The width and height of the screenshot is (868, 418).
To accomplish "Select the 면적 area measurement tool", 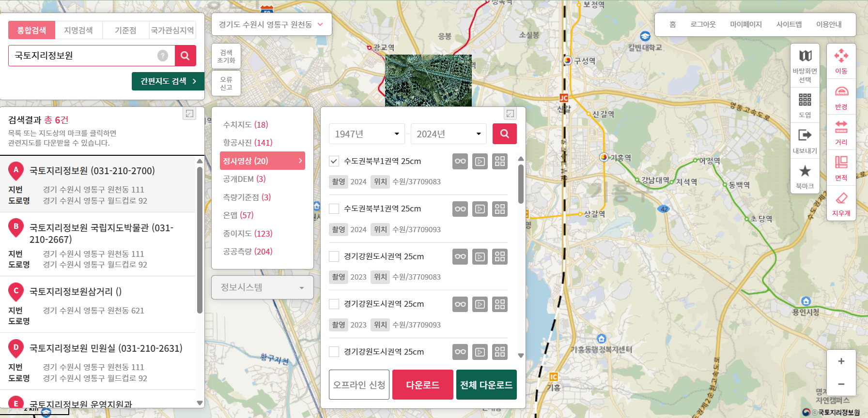I will coord(841,168).
